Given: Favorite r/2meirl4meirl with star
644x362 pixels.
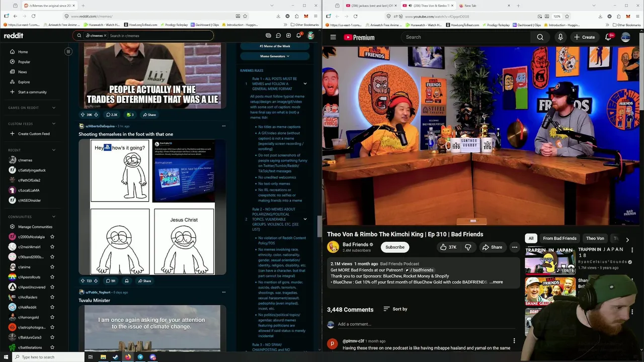Looking at the screenshot, I should (52, 247).
